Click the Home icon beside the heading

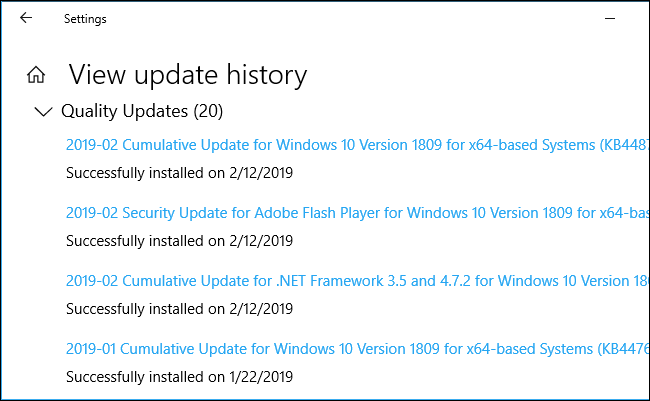[36, 75]
